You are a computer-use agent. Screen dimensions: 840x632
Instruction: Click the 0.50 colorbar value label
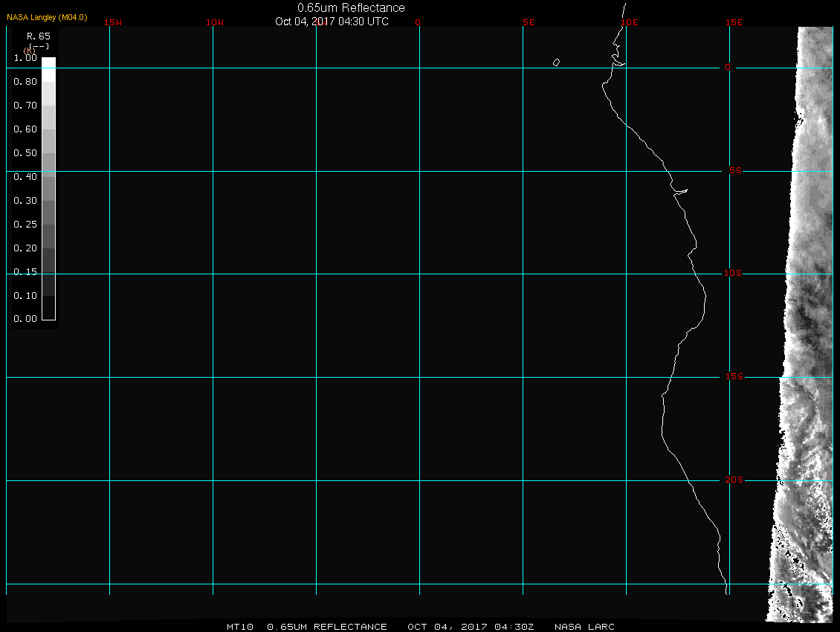[x=25, y=152]
